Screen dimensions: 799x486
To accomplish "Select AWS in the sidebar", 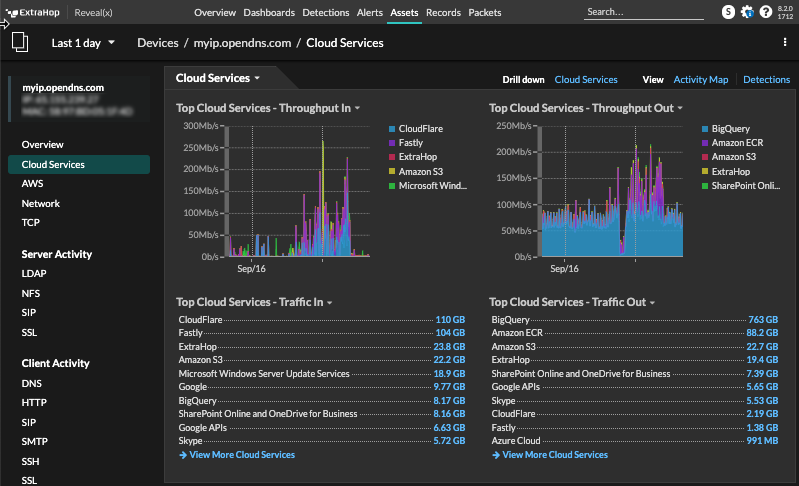I will coord(32,183).
